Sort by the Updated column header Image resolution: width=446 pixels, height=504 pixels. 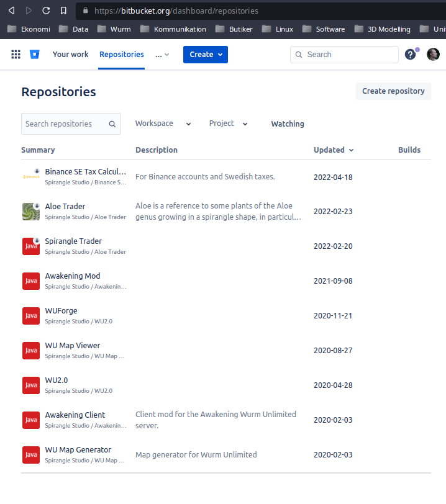coord(334,150)
